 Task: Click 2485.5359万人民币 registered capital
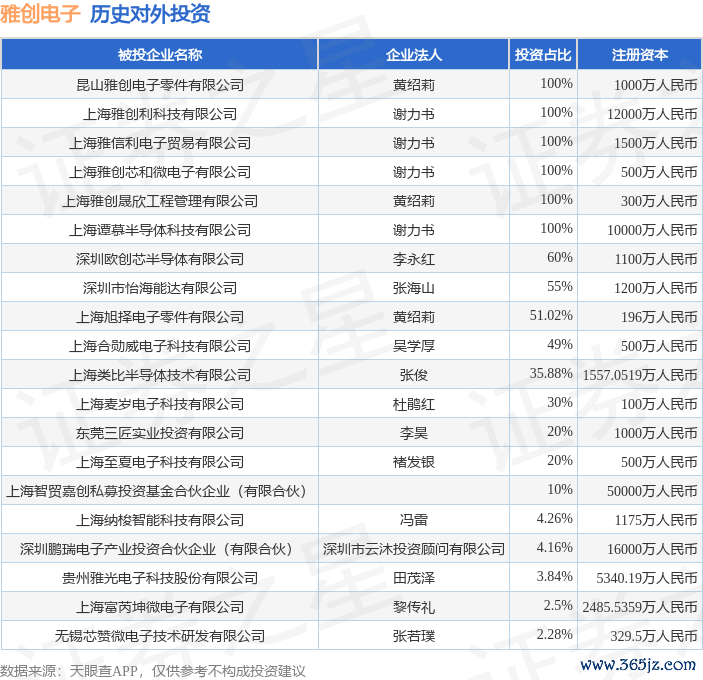click(x=640, y=607)
